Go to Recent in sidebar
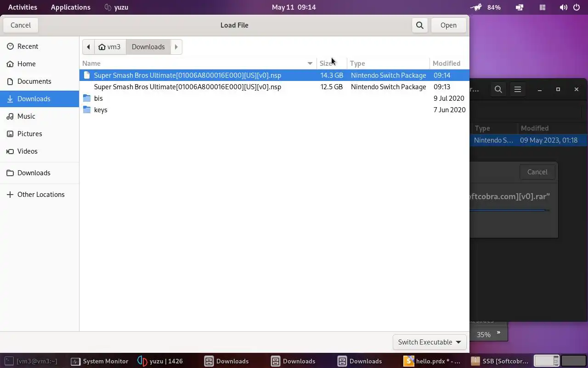 [40, 46]
